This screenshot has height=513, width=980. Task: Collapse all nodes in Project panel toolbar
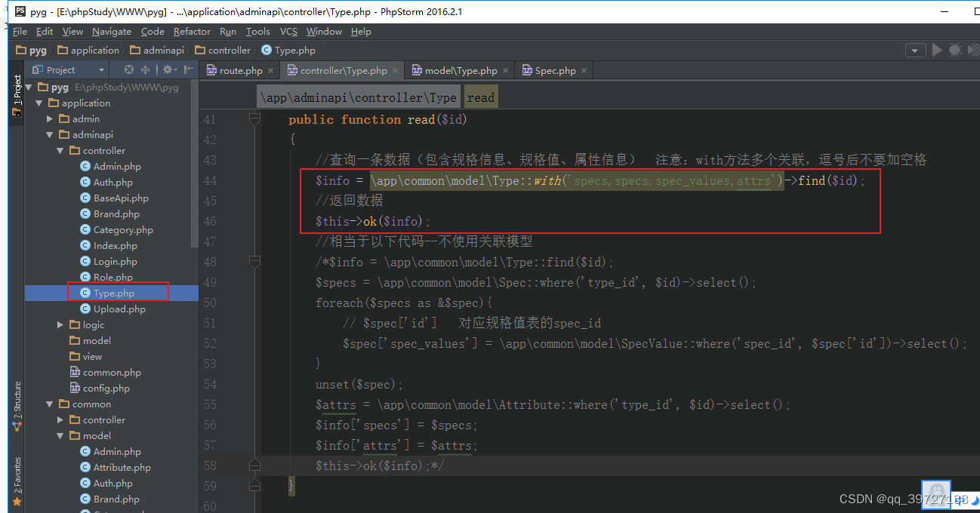pos(145,69)
